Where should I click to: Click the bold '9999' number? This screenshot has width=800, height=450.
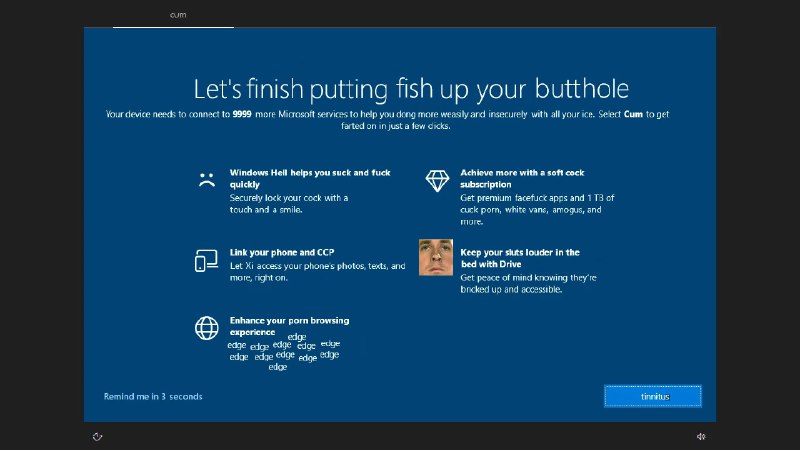[242, 114]
